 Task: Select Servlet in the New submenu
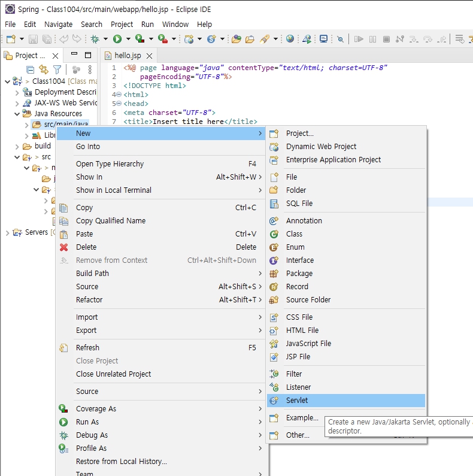[x=346, y=401]
